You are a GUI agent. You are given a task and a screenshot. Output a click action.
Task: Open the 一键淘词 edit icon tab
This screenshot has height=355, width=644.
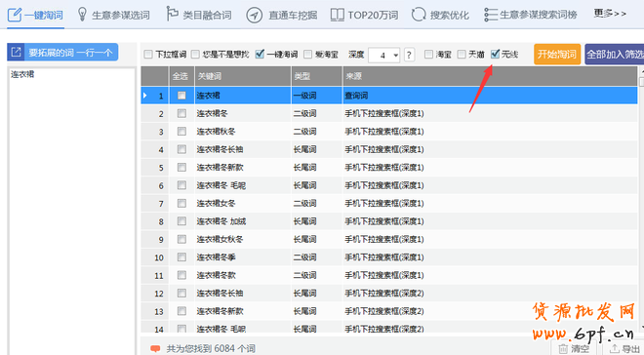(15, 15)
